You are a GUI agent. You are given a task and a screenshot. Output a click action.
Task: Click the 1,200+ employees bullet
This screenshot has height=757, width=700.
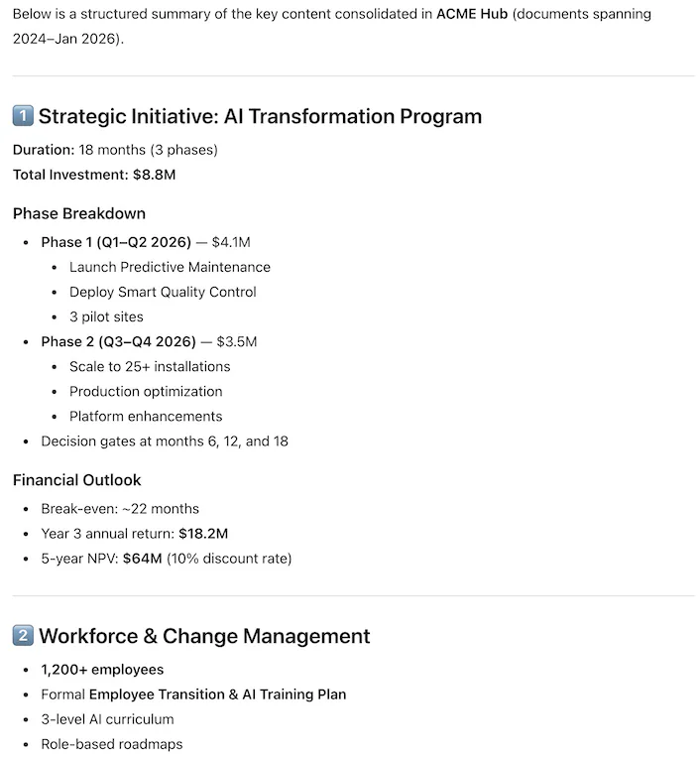point(102,670)
